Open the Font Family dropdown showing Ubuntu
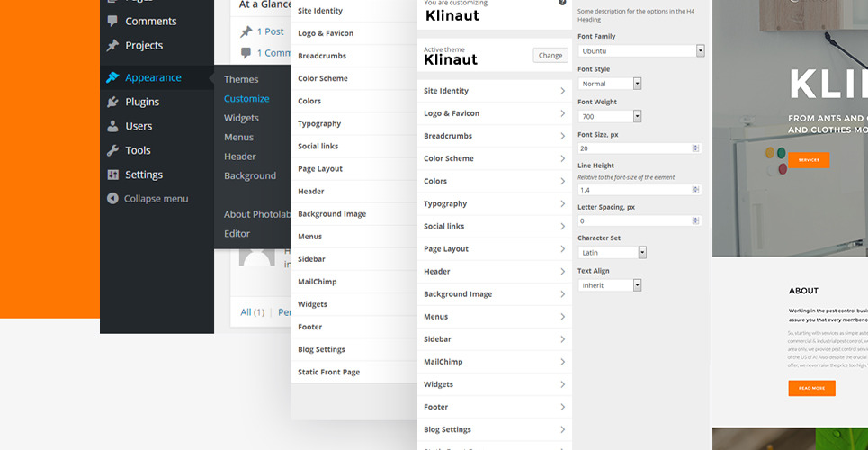The height and width of the screenshot is (450, 868). 640,51
